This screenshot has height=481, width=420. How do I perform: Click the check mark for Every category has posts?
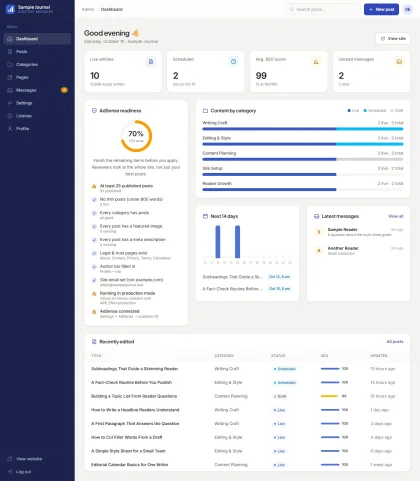point(94,213)
